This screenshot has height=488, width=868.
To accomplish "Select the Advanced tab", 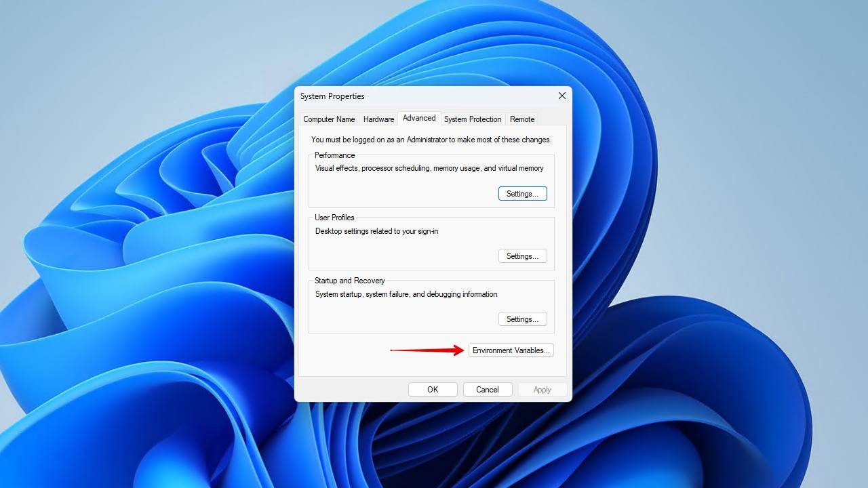I will tap(419, 118).
